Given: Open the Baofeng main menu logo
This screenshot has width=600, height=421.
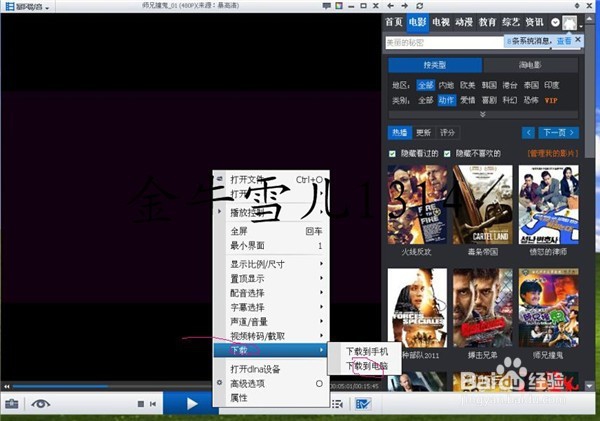Looking at the screenshot, I should (27, 7).
